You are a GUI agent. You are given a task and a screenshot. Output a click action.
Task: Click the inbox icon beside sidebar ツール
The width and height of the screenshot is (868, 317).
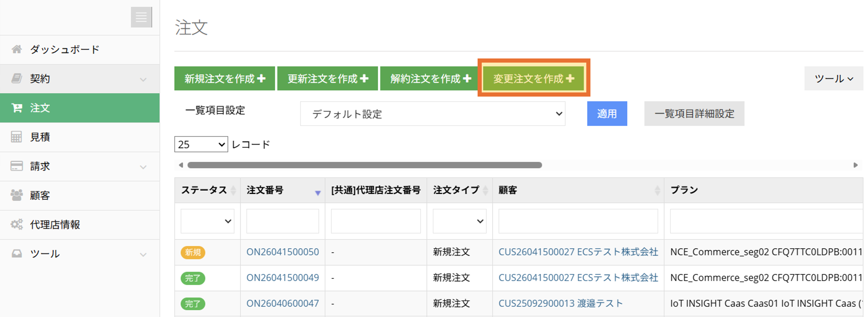(x=17, y=254)
